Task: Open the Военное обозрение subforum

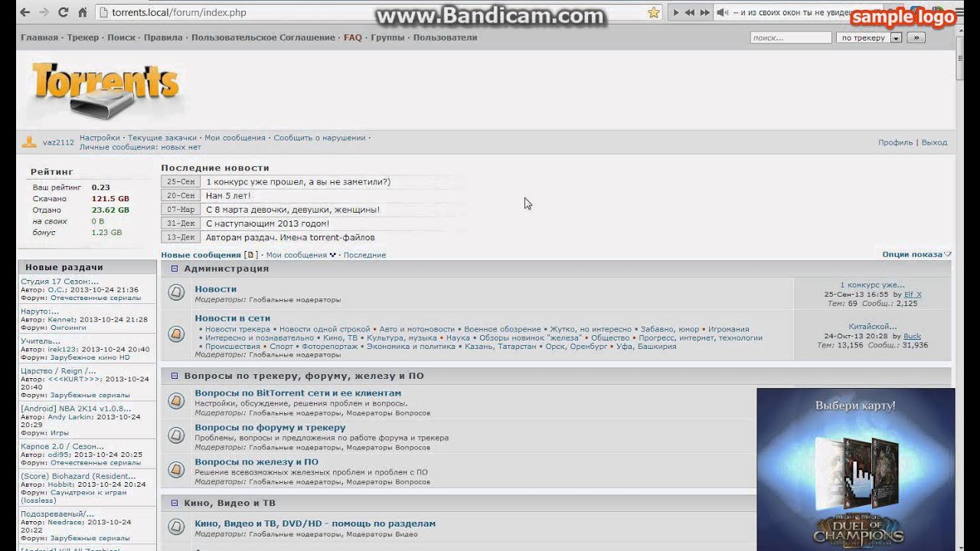Action: point(501,329)
